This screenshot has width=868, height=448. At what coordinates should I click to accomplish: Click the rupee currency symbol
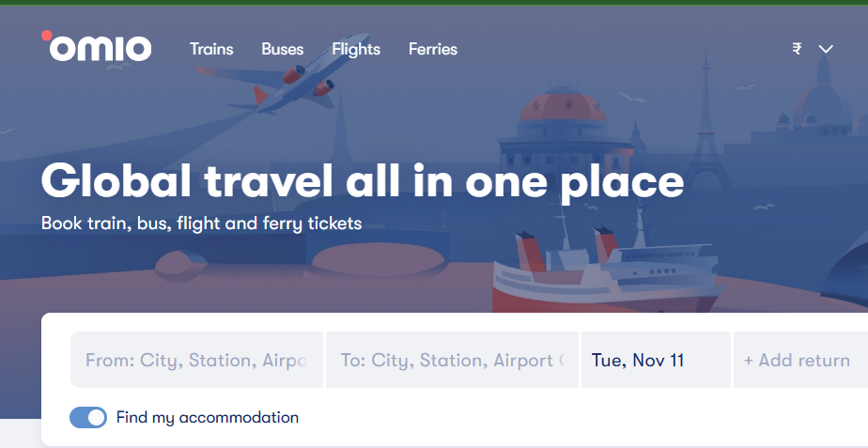click(797, 50)
